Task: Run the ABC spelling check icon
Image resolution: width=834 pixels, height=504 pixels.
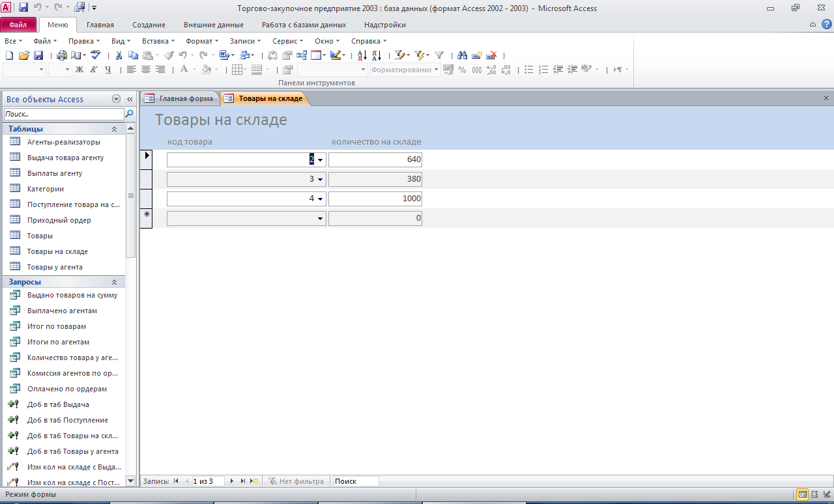Action: click(x=95, y=55)
